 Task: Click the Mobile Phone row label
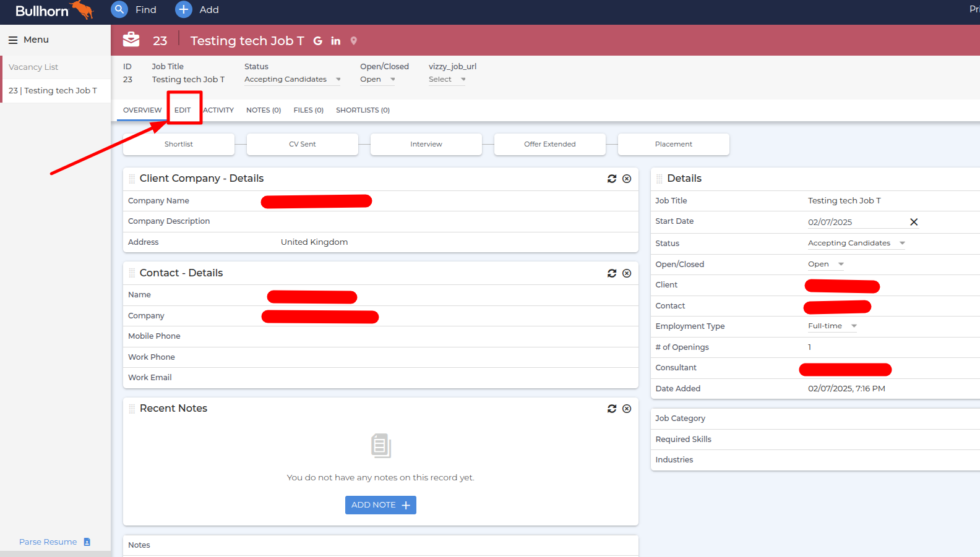tap(154, 336)
